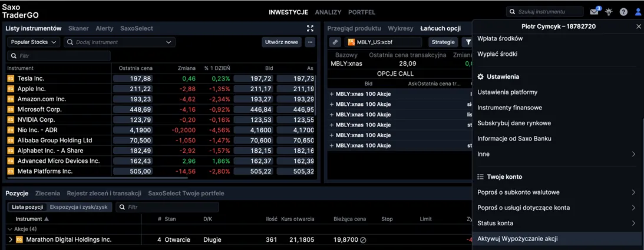Focus the positions Filtr input field
Screen dimensions: 644x250
coord(167,207)
